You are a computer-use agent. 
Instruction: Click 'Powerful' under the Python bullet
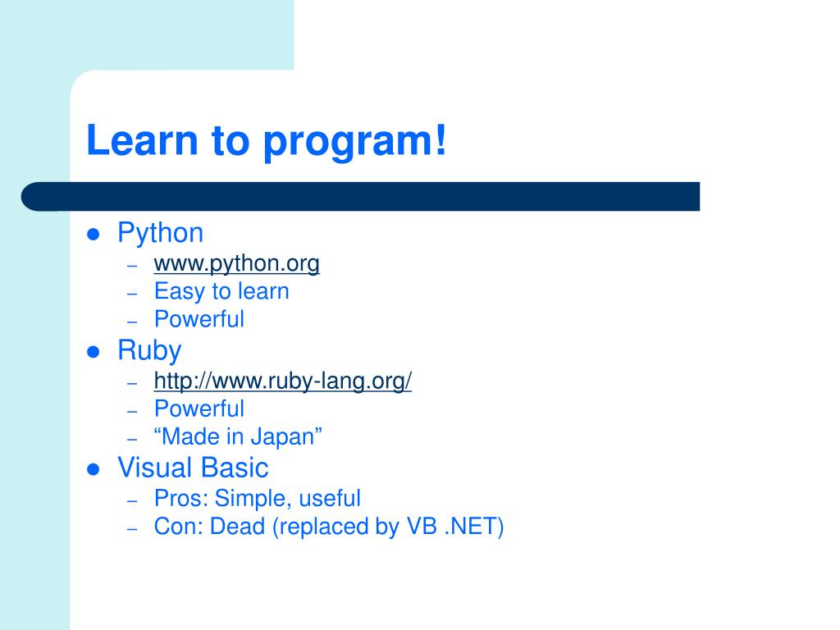click(199, 319)
